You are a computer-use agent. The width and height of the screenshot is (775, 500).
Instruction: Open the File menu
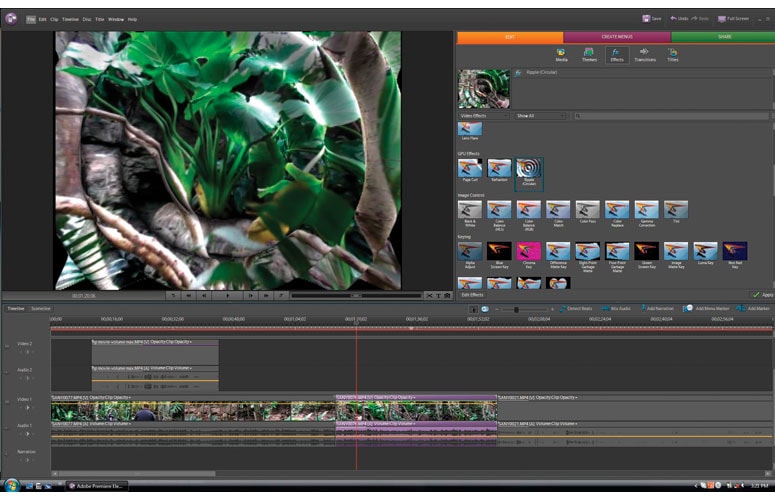31,19
